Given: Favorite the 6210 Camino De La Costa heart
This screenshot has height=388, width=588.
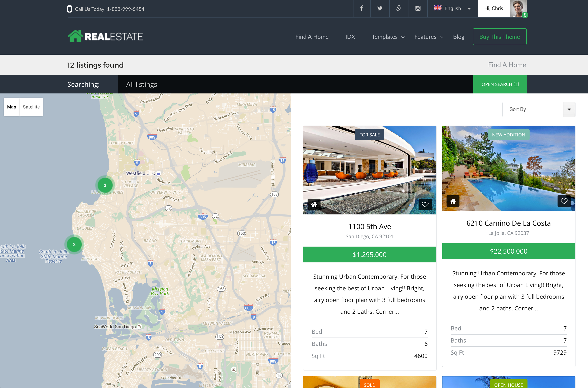Looking at the screenshot, I should tap(564, 201).
